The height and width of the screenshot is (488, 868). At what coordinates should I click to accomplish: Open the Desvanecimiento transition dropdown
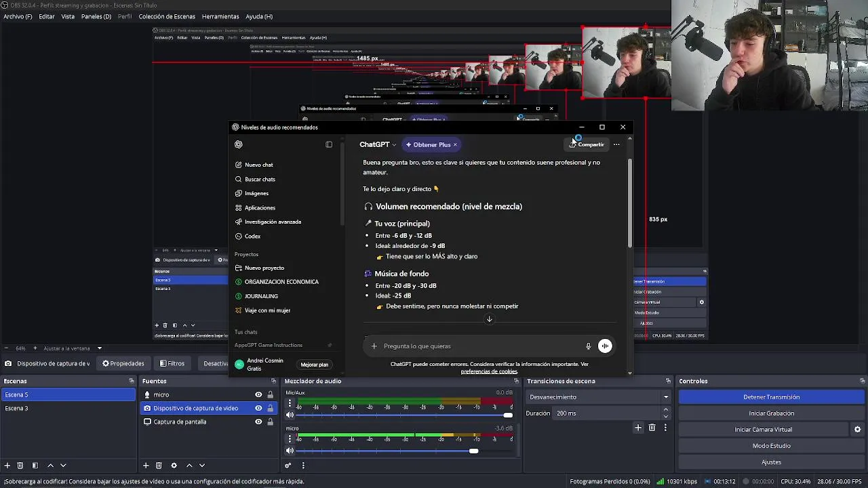click(599, 397)
